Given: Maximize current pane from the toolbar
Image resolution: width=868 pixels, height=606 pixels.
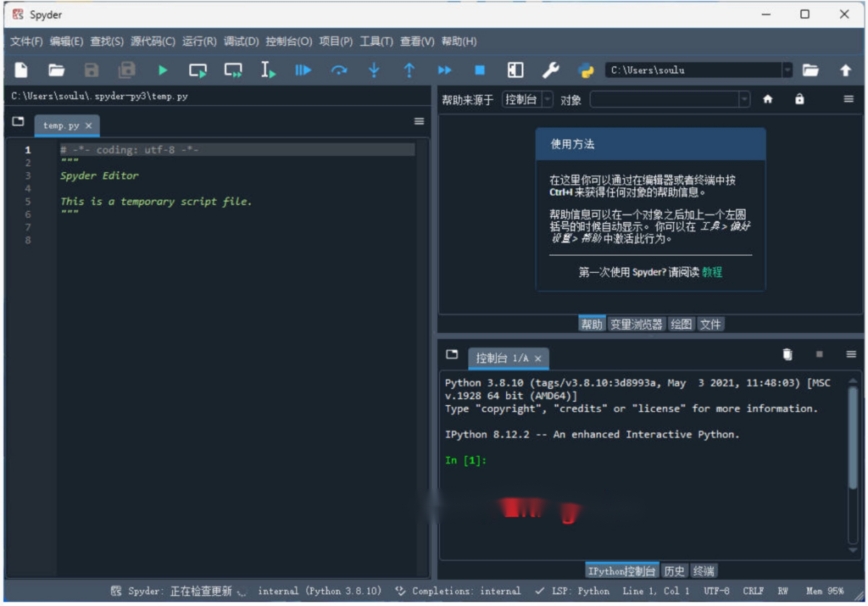Looking at the screenshot, I should (515, 70).
